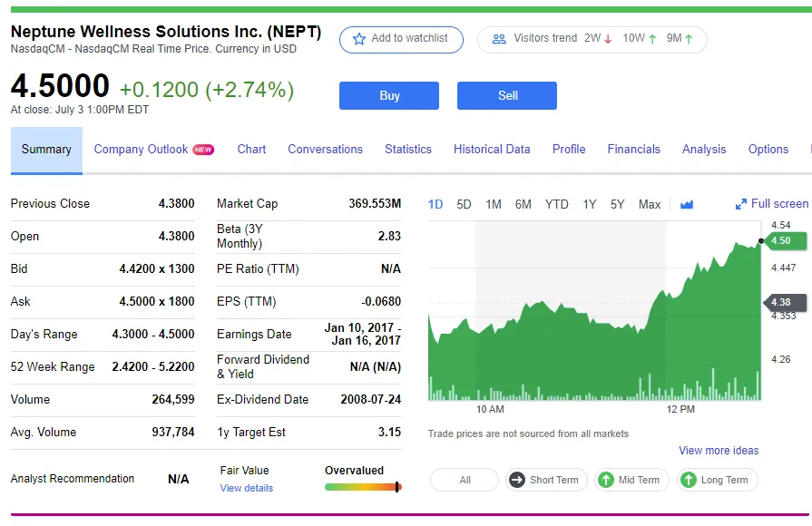Click the 9M green up arrow
The height and width of the screenshot is (526, 812).
(x=689, y=39)
